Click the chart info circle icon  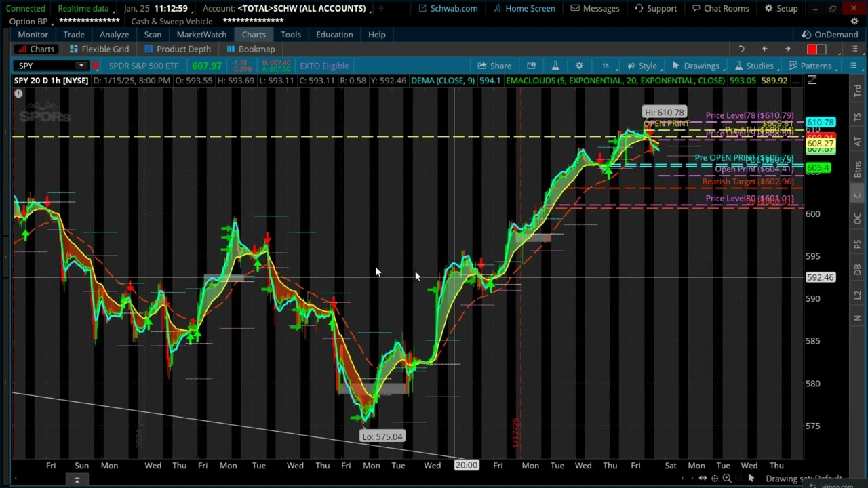coord(18,94)
